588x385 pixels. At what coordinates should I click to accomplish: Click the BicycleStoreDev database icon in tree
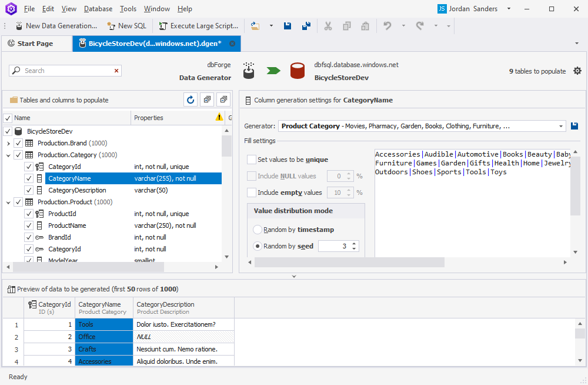(x=18, y=131)
